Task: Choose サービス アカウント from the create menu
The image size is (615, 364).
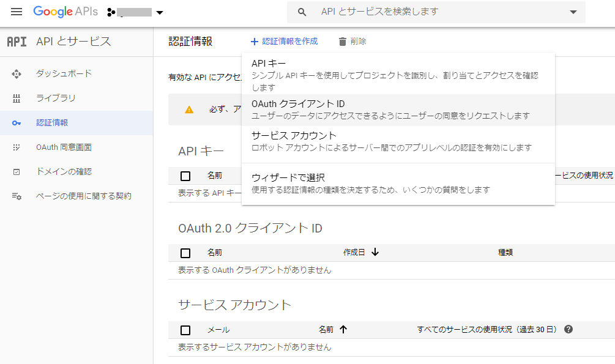Action: pyautogui.click(x=398, y=141)
